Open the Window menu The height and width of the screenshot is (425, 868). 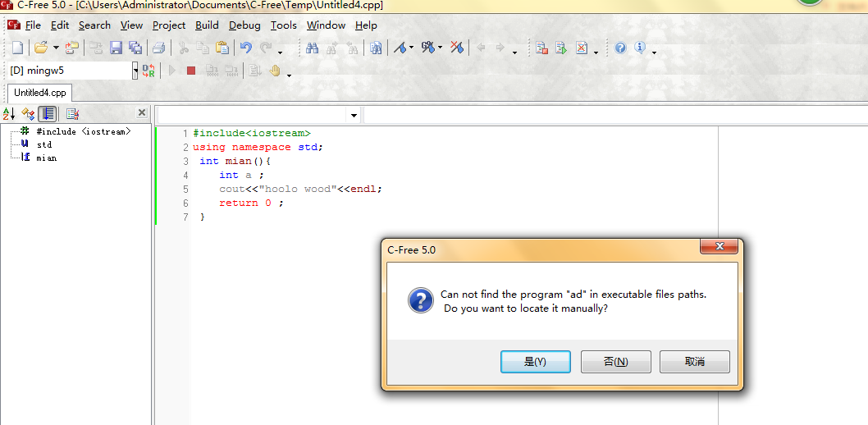(x=326, y=25)
